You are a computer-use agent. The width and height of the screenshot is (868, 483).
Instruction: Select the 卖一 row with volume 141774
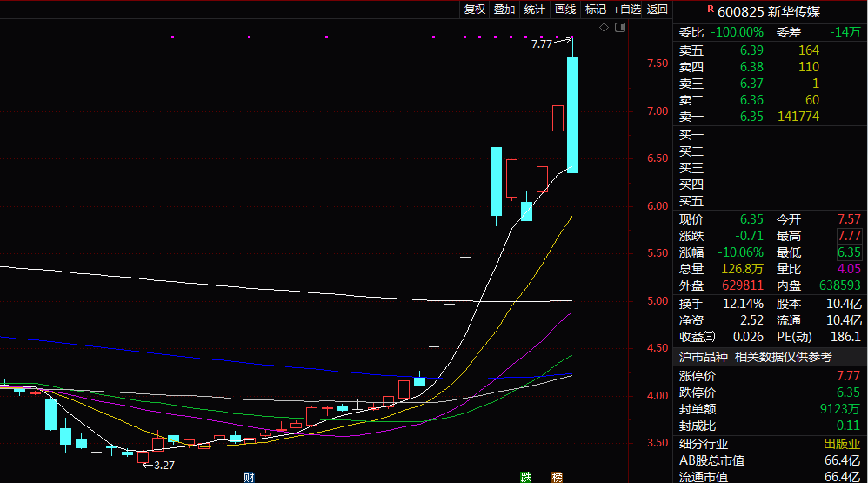(770, 117)
